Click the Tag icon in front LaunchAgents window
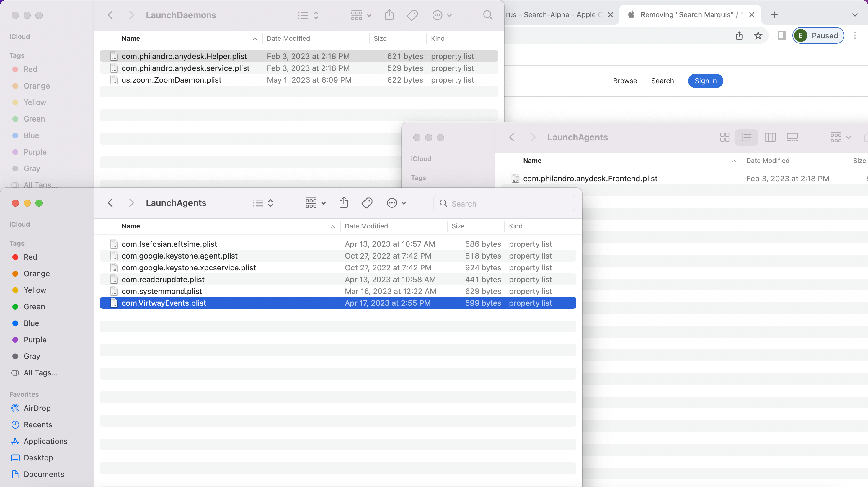The height and width of the screenshot is (487, 868). [367, 203]
